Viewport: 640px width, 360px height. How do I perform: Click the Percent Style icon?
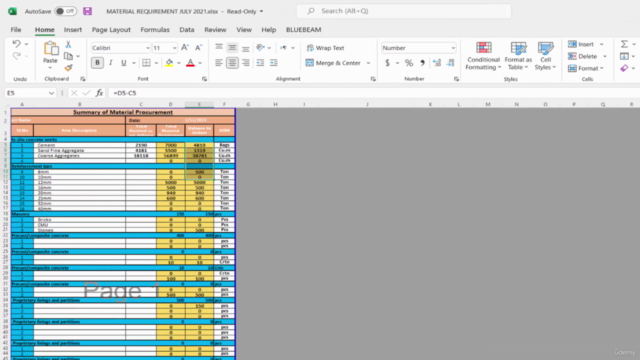click(409, 63)
